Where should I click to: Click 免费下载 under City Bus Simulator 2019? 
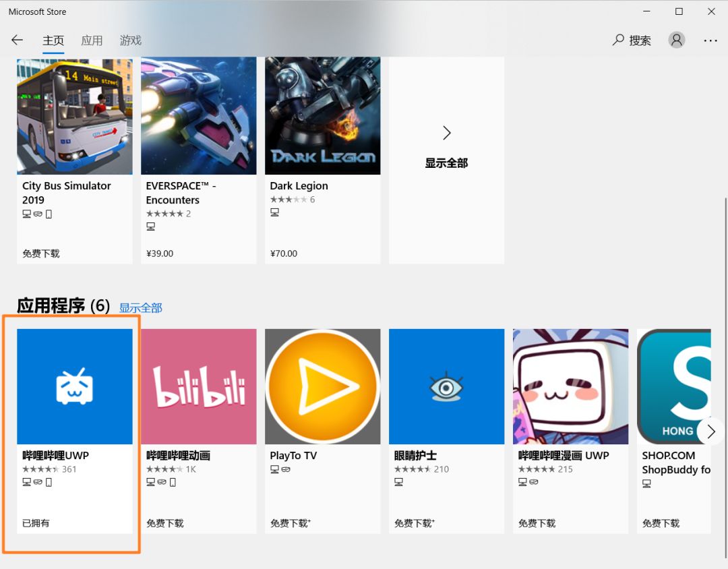click(x=41, y=253)
